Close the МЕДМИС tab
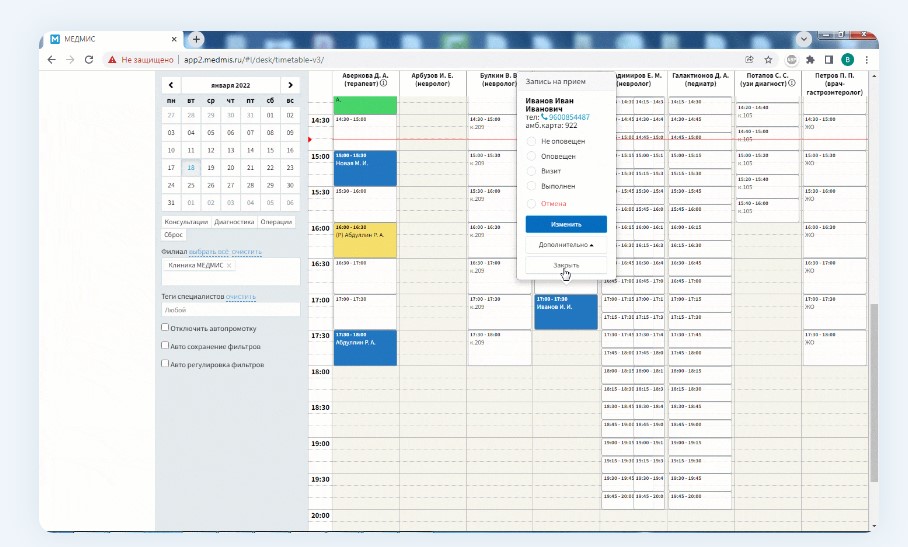 coord(174,39)
